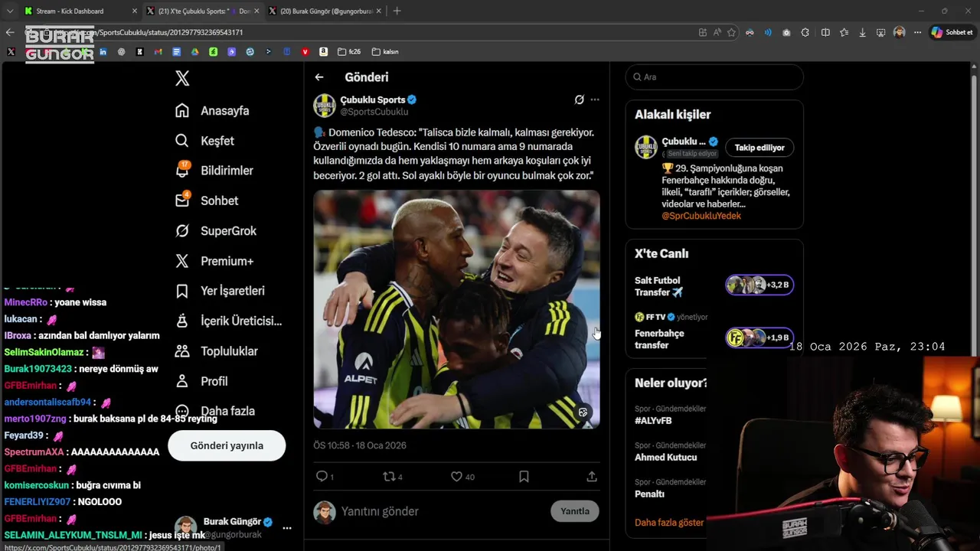Open the LinkedIn bookmark
The image size is (980, 551).
tap(103, 52)
